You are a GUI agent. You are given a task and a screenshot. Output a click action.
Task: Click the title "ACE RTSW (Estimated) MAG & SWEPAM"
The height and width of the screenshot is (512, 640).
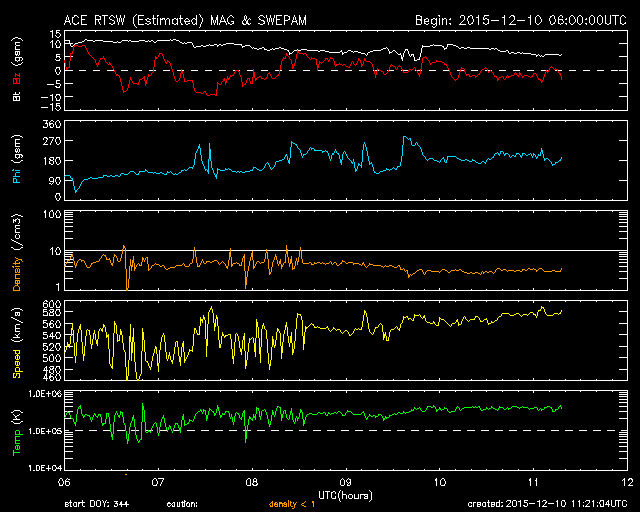click(x=185, y=20)
